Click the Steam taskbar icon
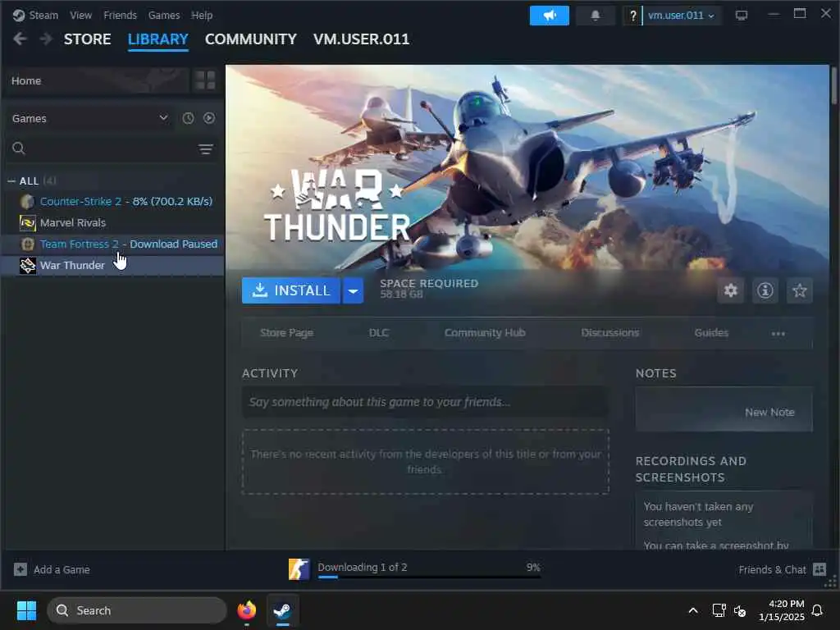Screen dimensions: 840x630 click(x=282, y=610)
